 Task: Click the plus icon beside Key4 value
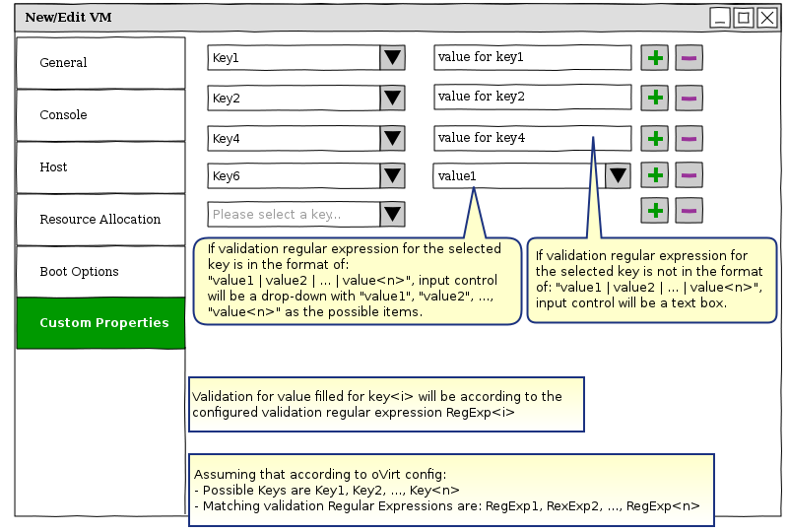coord(655,139)
